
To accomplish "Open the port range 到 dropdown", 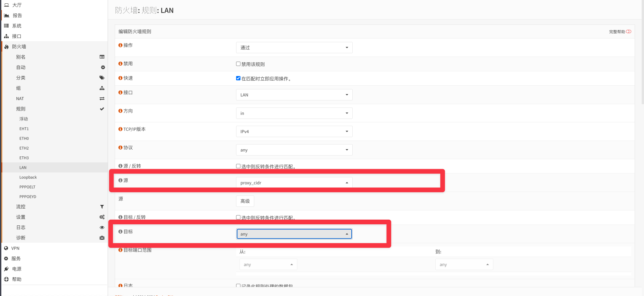I will (464, 265).
